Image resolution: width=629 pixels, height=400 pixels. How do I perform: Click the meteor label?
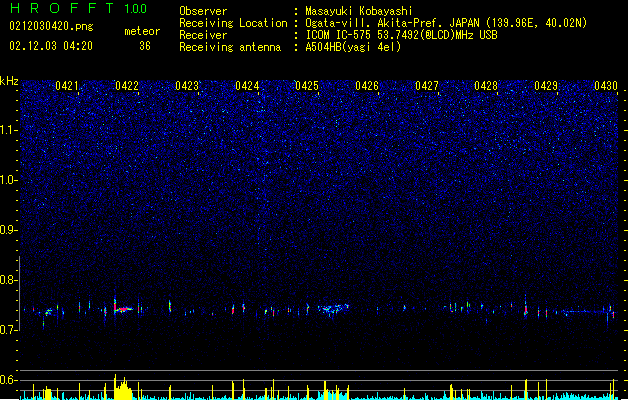click(142, 31)
